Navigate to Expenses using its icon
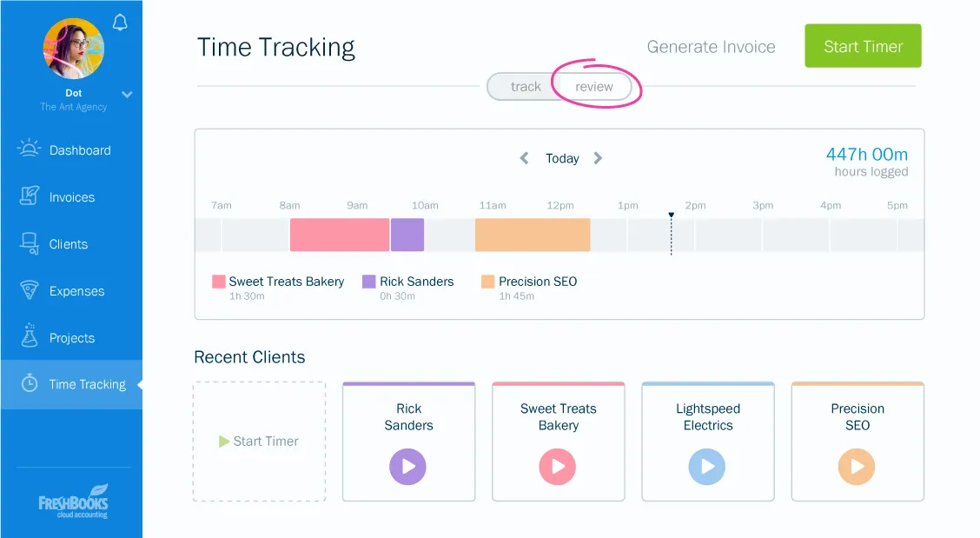 (x=29, y=290)
